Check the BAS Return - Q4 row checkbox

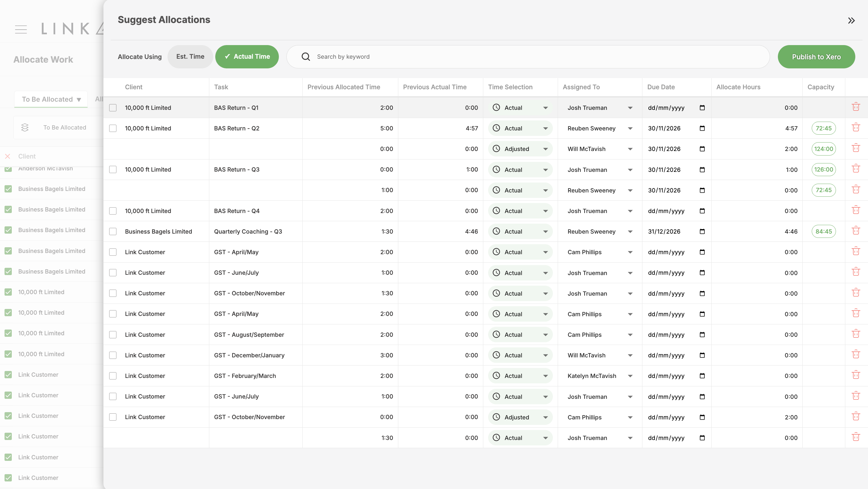(x=113, y=211)
